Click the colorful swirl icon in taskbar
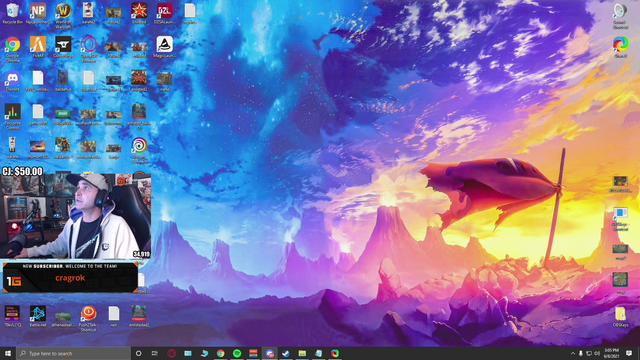Screen dimensions: 640x360 click(335, 353)
